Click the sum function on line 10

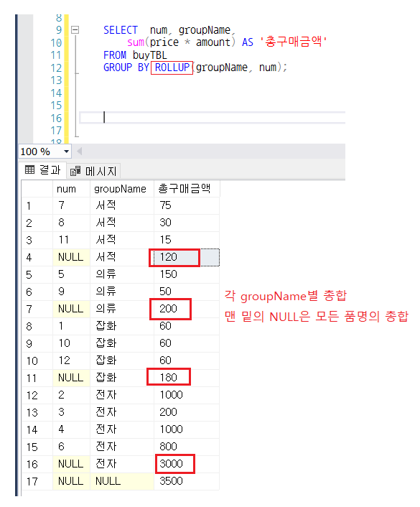[x=136, y=42]
